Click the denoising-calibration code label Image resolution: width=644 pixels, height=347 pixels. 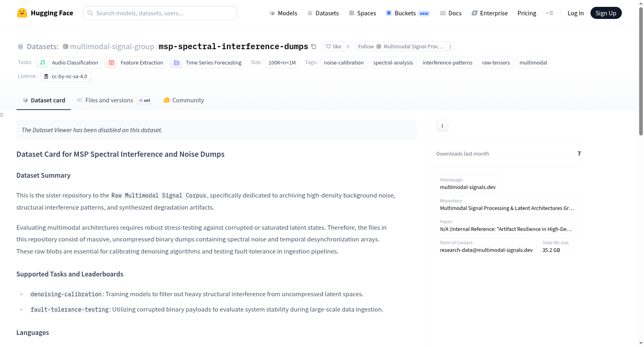coord(66,294)
